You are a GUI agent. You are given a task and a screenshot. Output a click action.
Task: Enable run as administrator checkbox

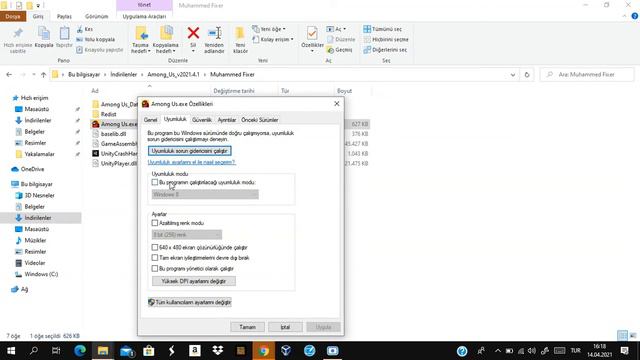(155, 269)
